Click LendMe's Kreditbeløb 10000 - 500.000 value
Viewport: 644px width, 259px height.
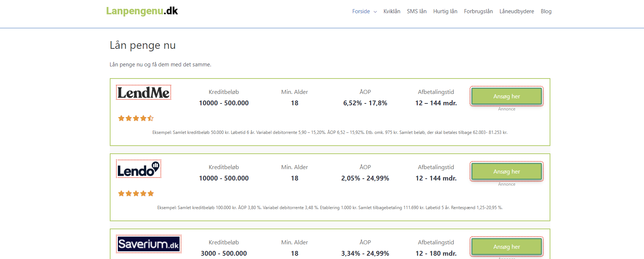point(224,103)
